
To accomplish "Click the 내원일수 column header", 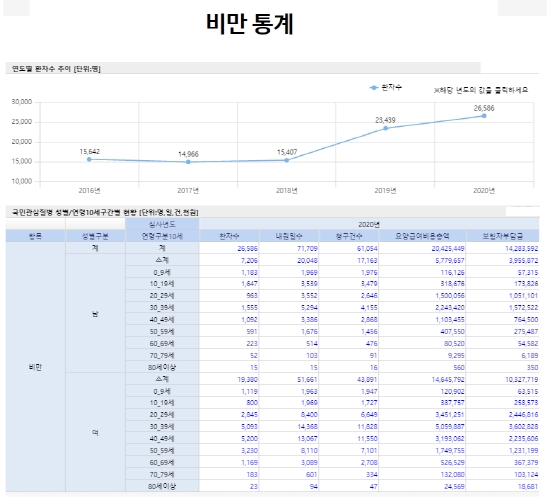I will point(289,236).
